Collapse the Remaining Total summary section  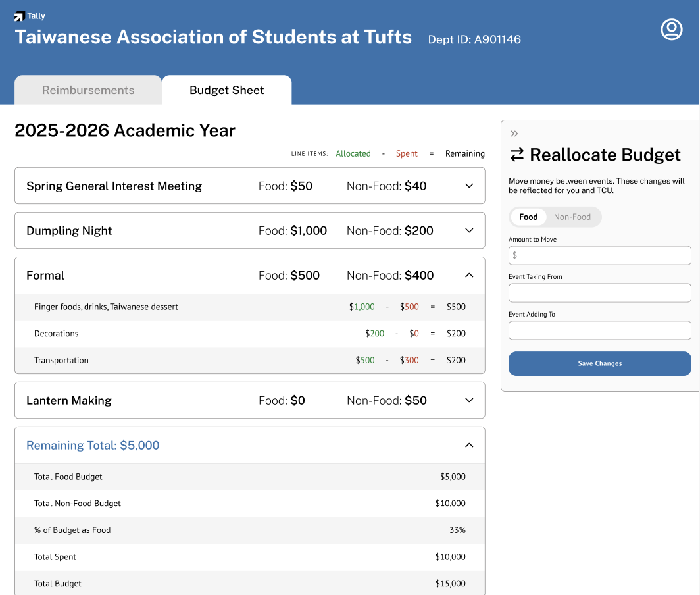click(x=469, y=445)
